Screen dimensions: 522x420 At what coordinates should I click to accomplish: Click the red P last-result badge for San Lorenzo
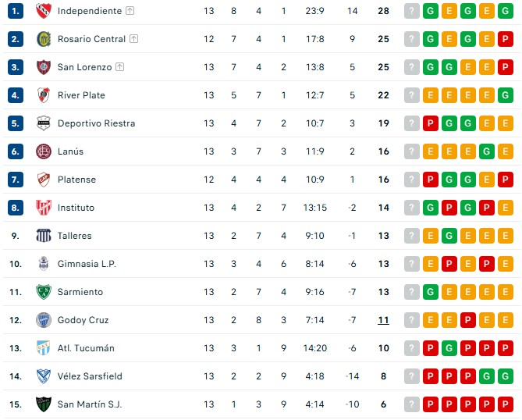[505, 67]
